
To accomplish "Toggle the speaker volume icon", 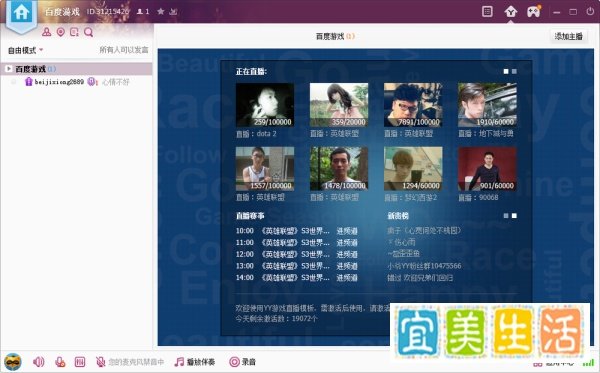I will pyautogui.click(x=39, y=362).
